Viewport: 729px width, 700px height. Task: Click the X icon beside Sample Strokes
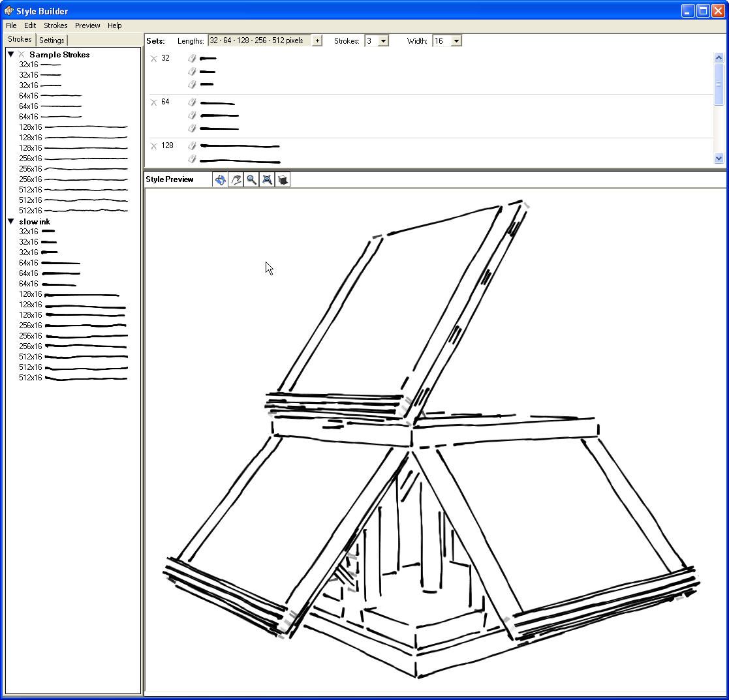tap(22, 54)
